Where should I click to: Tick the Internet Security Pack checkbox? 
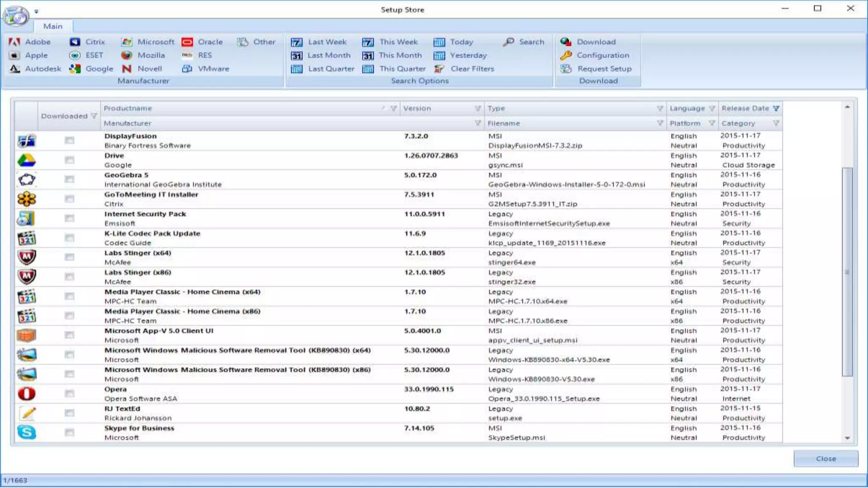pos(70,218)
